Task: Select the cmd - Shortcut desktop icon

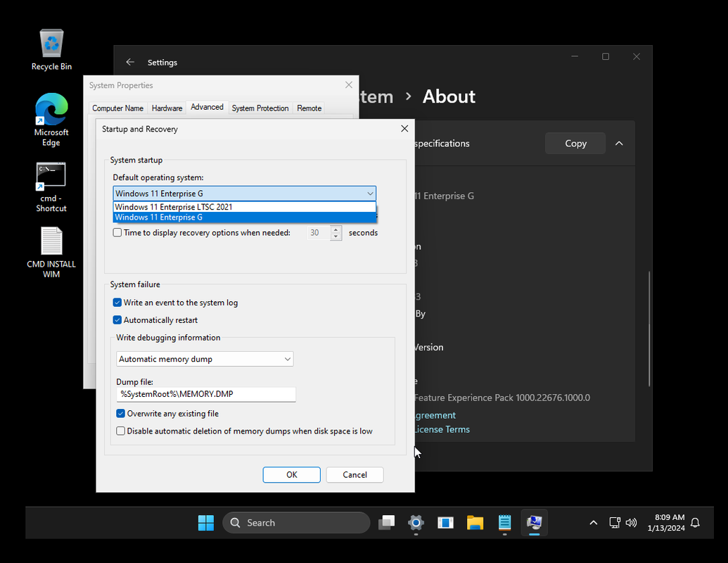Action: [51, 186]
